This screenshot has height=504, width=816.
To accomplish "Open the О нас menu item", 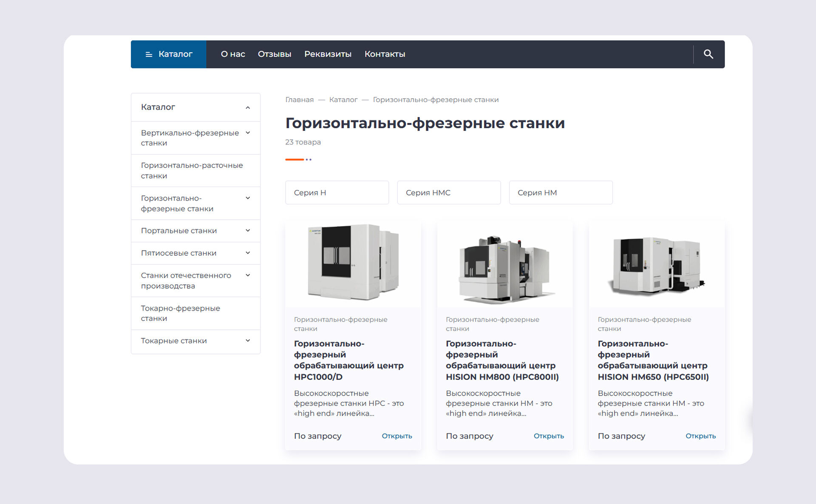I will coord(233,54).
